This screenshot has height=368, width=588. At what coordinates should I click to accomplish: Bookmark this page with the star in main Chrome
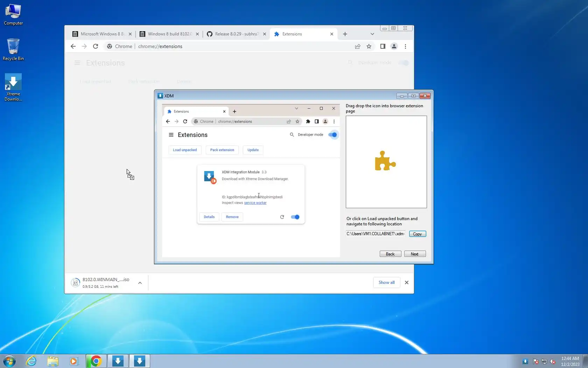point(369,46)
